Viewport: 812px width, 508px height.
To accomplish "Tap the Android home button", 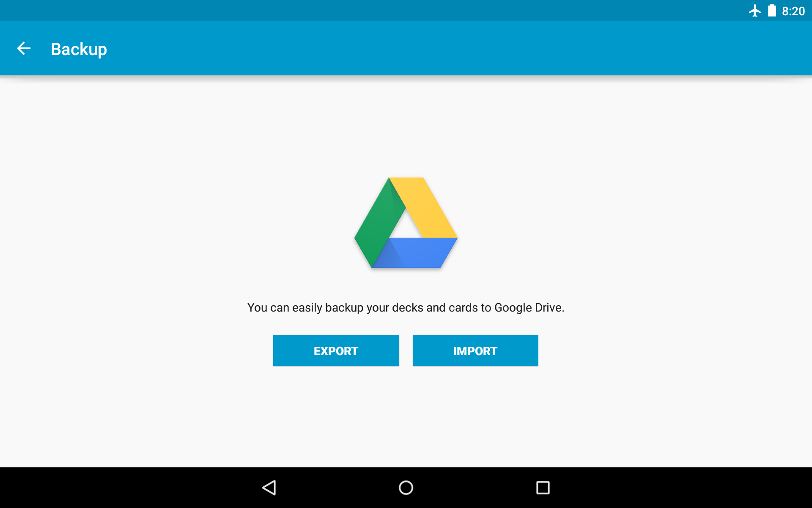I will click(x=406, y=488).
